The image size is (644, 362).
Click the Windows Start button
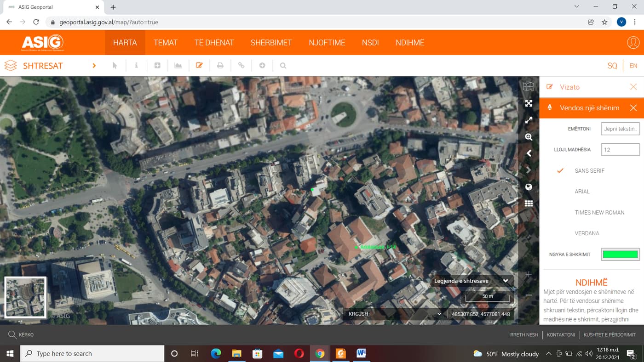click(10, 353)
